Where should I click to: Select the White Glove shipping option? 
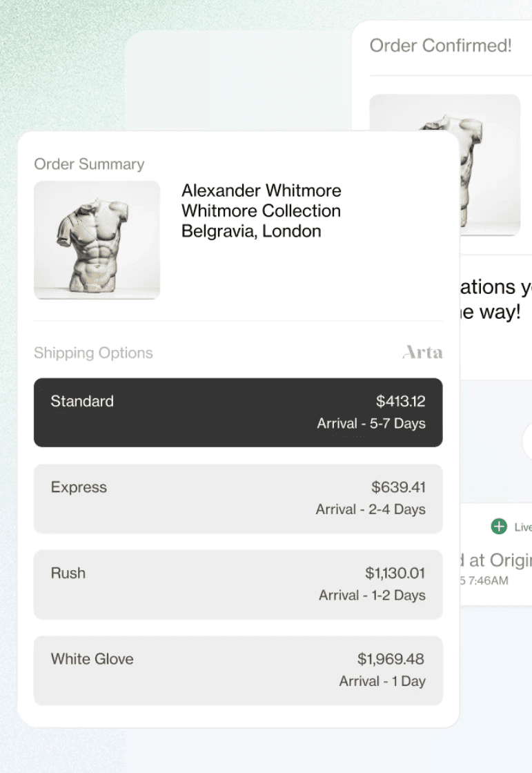pyautogui.click(x=238, y=670)
